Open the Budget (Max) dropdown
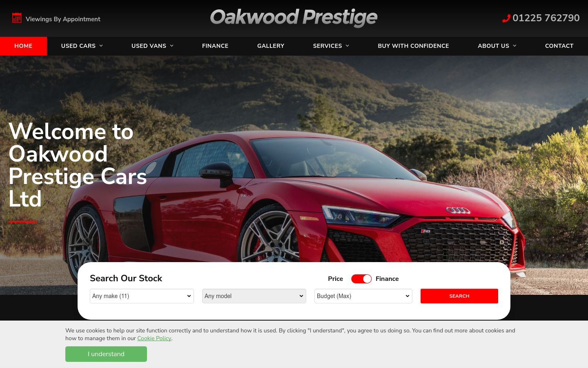The width and height of the screenshot is (588, 368). pyautogui.click(x=363, y=296)
